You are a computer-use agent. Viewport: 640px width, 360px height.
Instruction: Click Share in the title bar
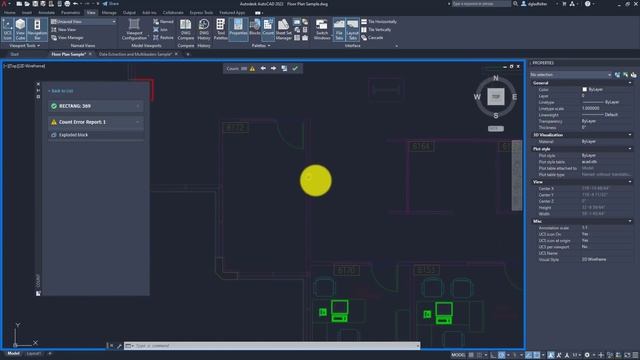pos(111,4)
